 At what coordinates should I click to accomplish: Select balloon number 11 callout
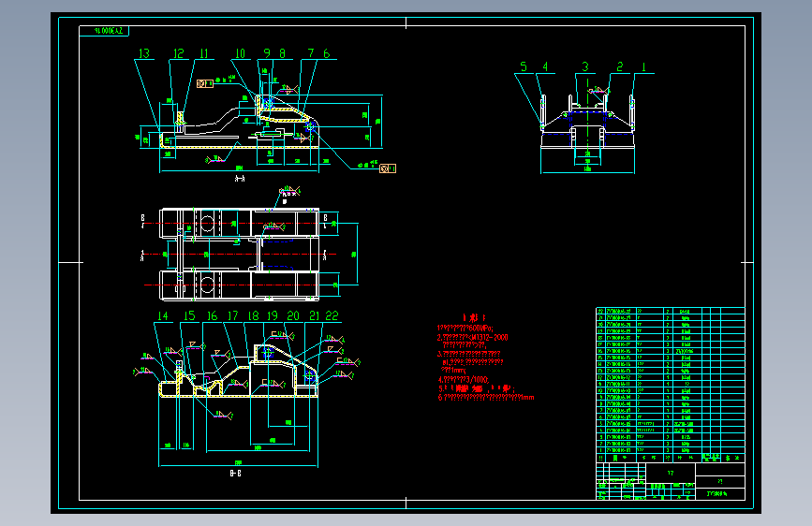click(x=204, y=53)
